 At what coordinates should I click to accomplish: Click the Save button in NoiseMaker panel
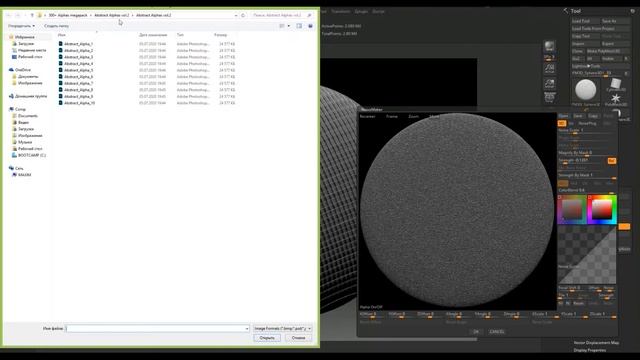[x=578, y=116]
